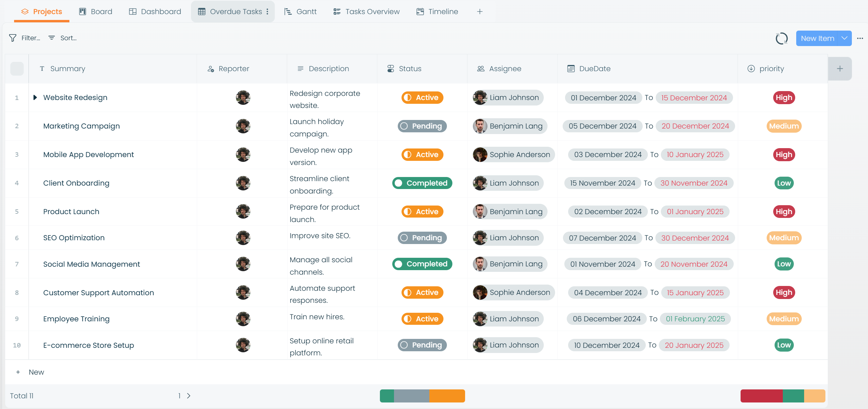
Task: Click the priority column header icon
Action: [751, 69]
